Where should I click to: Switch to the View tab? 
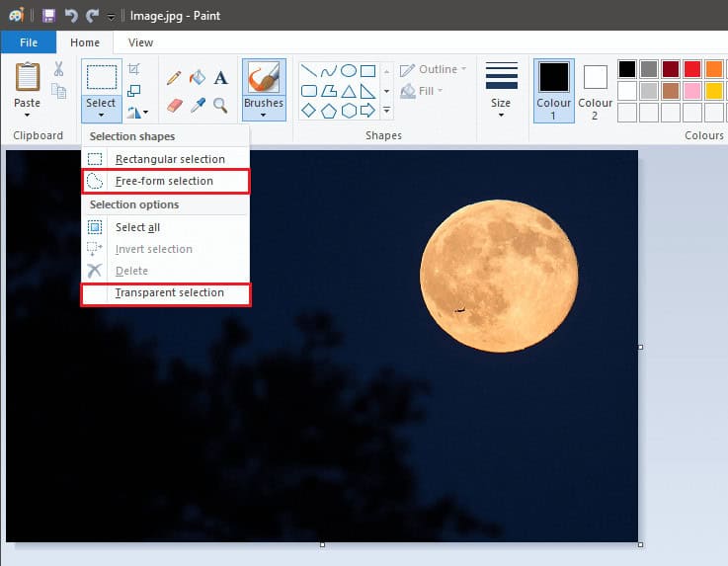140,42
